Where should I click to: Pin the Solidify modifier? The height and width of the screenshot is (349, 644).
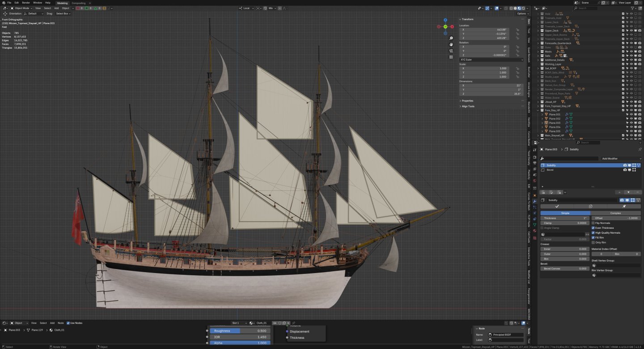624,206
